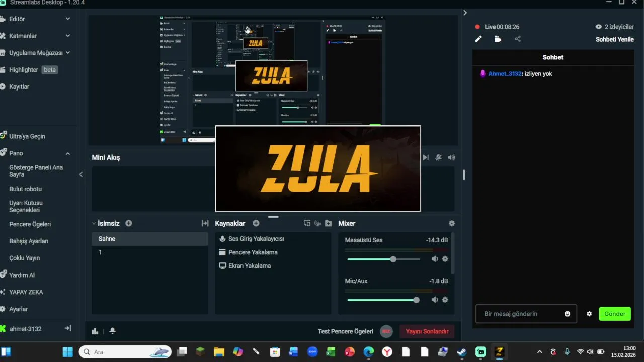644x362 pixels.
Task: Click Yayını Sonlandır to end stream
Action: pyautogui.click(x=427, y=332)
